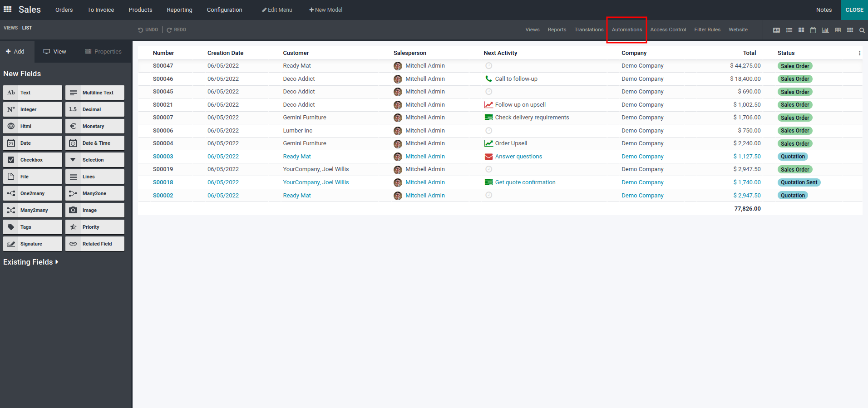This screenshot has width=868, height=408.
Task: Add an Html field
Action: pyautogui.click(x=33, y=126)
